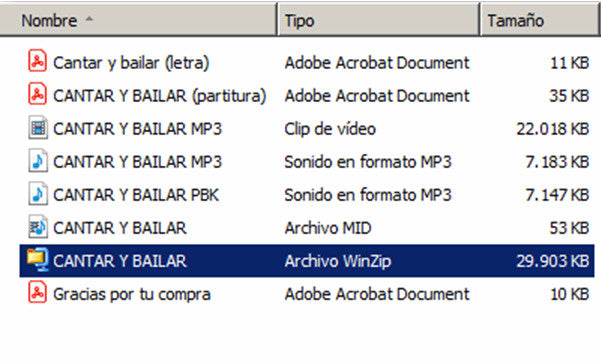Image resolution: width=601 pixels, height=362 pixels.
Task: Click the music note icon of CANTAR Y BAILAR PBK
Action: pyautogui.click(x=38, y=194)
